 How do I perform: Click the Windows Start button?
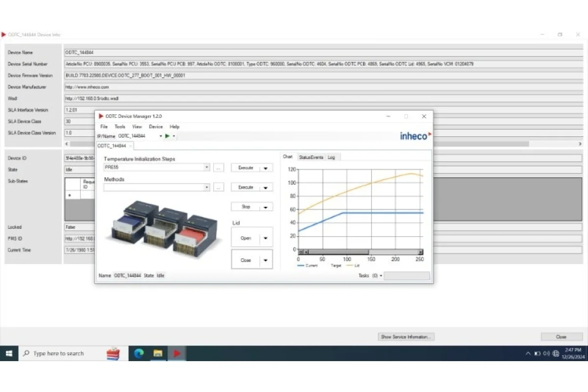[x=9, y=353]
